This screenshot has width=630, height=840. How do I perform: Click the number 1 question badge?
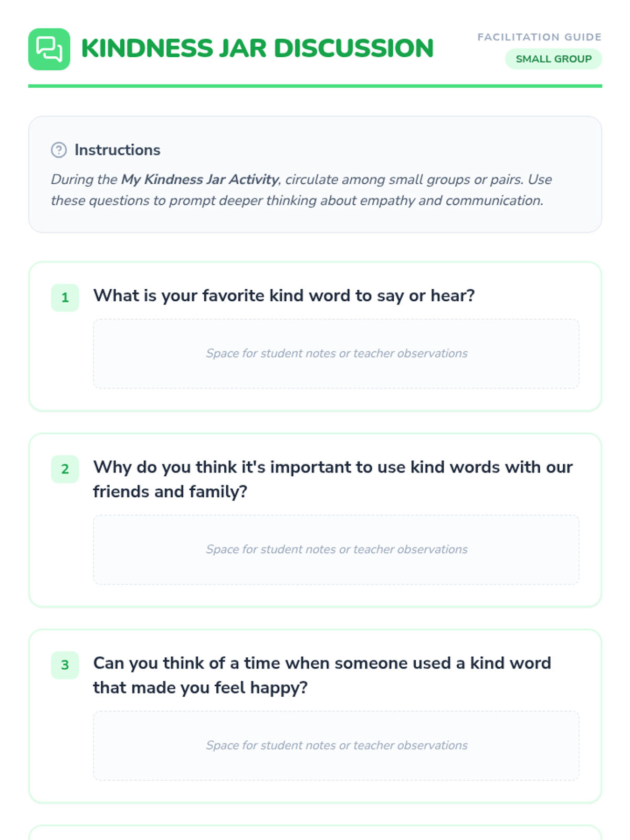pos(65,298)
